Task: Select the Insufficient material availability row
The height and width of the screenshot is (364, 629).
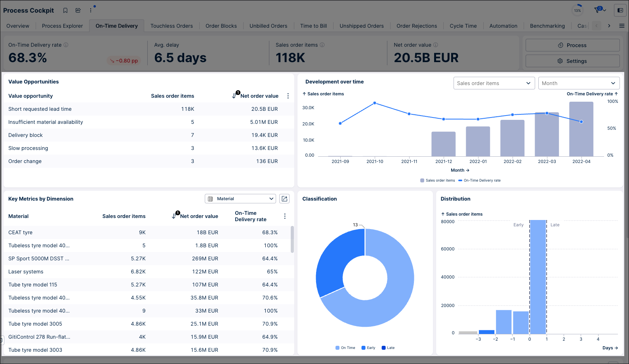Action: 149,122
